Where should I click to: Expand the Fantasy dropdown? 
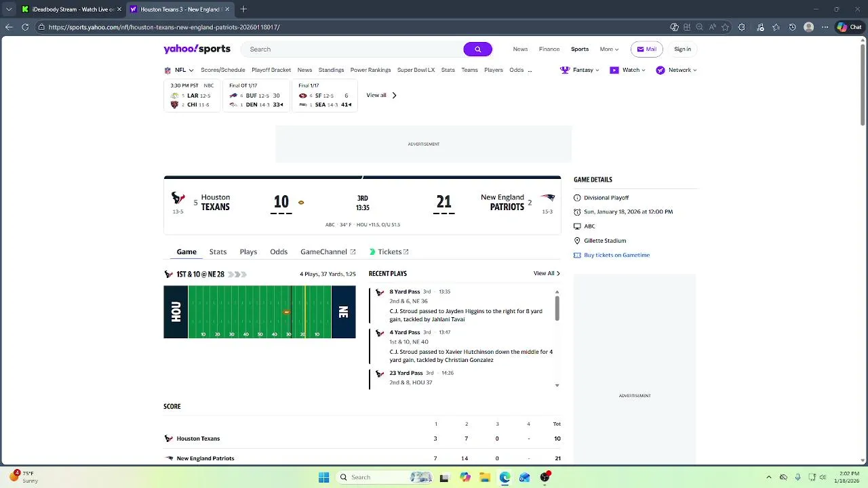[580, 70]
